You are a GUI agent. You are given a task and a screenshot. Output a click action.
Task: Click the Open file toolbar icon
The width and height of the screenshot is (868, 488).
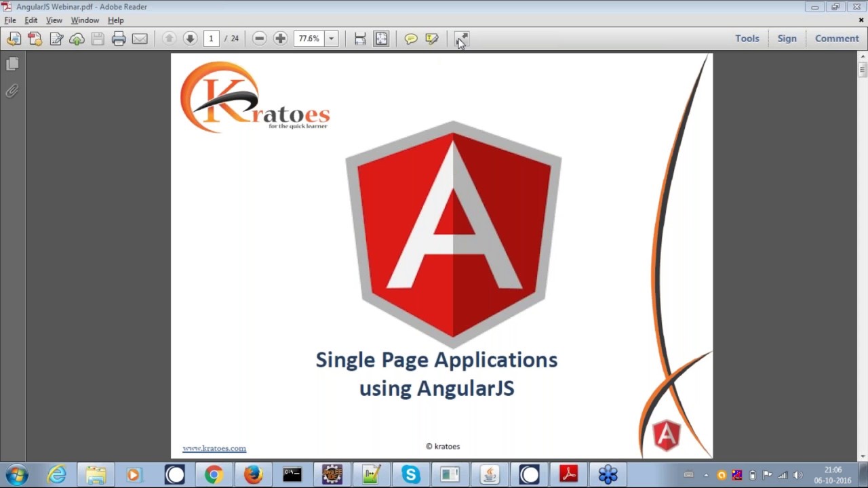[14, 39]
